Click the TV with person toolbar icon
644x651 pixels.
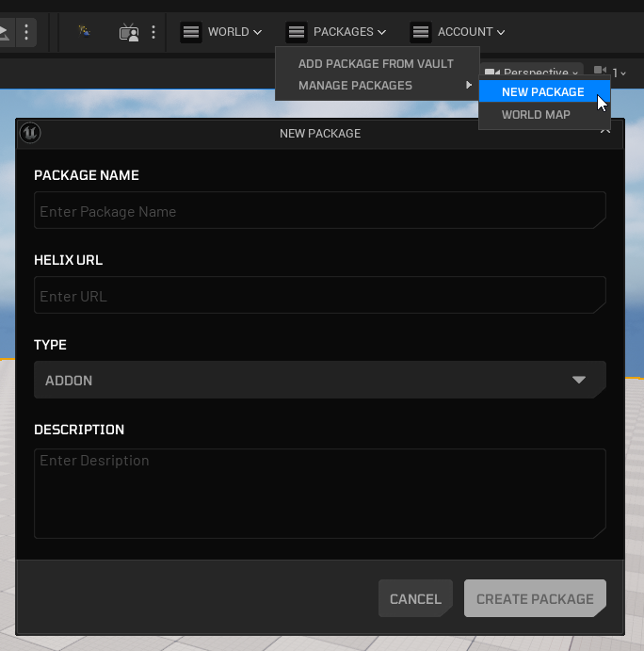(129, 32)
